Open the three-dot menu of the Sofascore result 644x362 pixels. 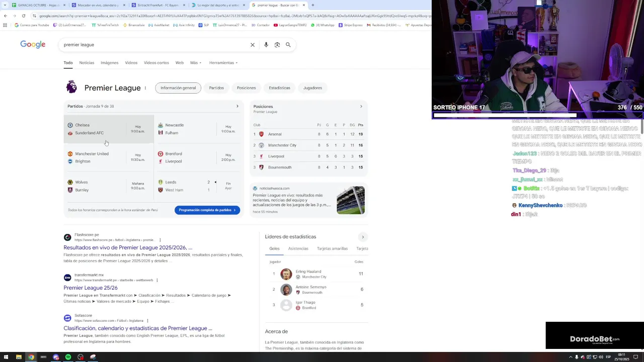(147, 320)
